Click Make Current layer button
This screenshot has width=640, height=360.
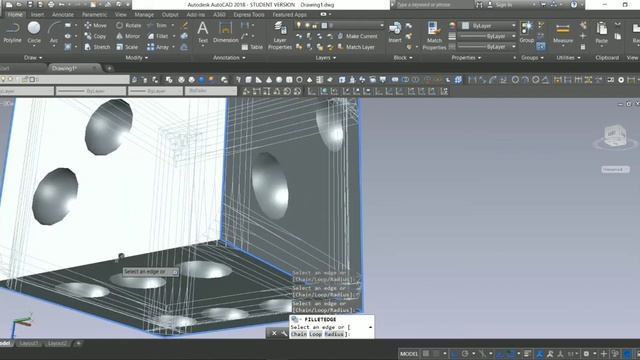[x=357, y=36]
